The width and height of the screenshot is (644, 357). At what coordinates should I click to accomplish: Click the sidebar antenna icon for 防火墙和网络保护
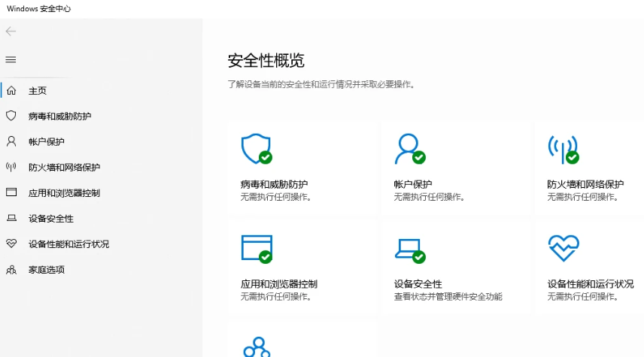click(x=11, y=167)
